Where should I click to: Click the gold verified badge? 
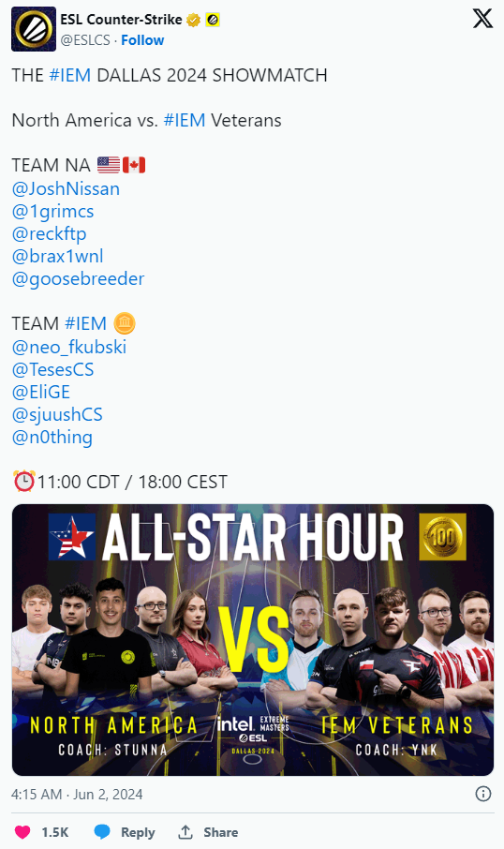(x=193, y=20)
